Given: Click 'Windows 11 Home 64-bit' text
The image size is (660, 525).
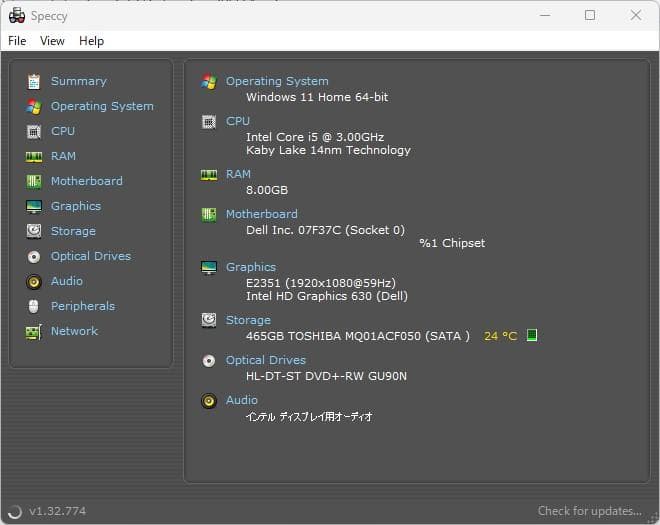Looking at the screenshot, I should (x=317, y=97).
